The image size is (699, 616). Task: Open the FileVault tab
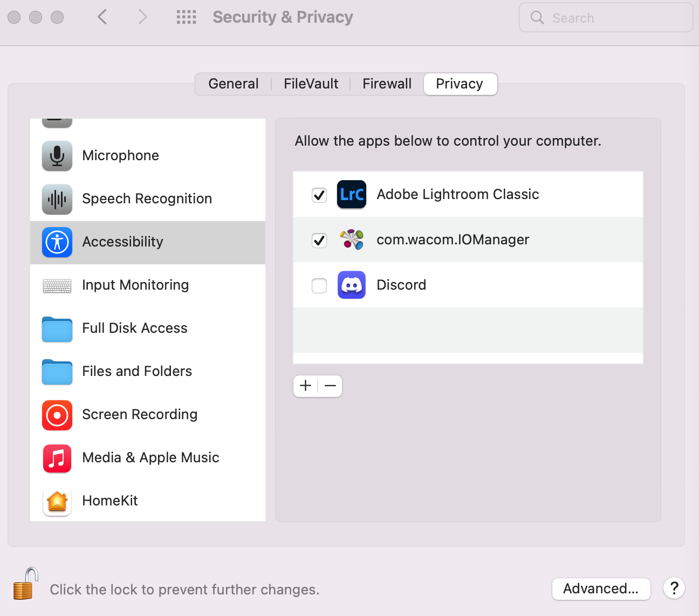311,84
